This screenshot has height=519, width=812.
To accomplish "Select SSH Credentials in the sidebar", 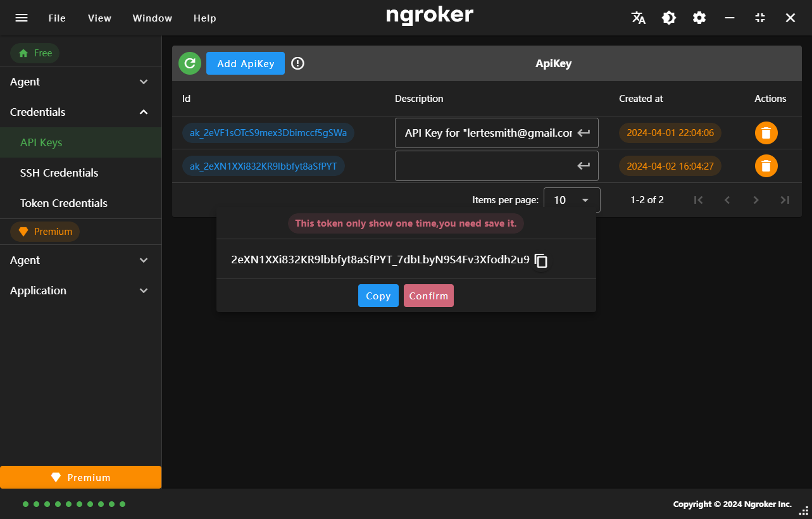I will [x=81, y=173].
